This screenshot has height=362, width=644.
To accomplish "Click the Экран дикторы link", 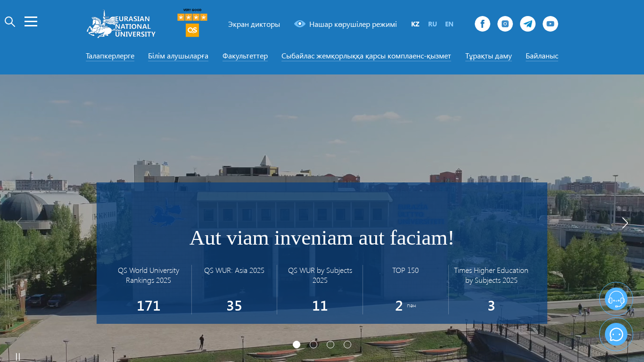I will [x=254, y=24].
